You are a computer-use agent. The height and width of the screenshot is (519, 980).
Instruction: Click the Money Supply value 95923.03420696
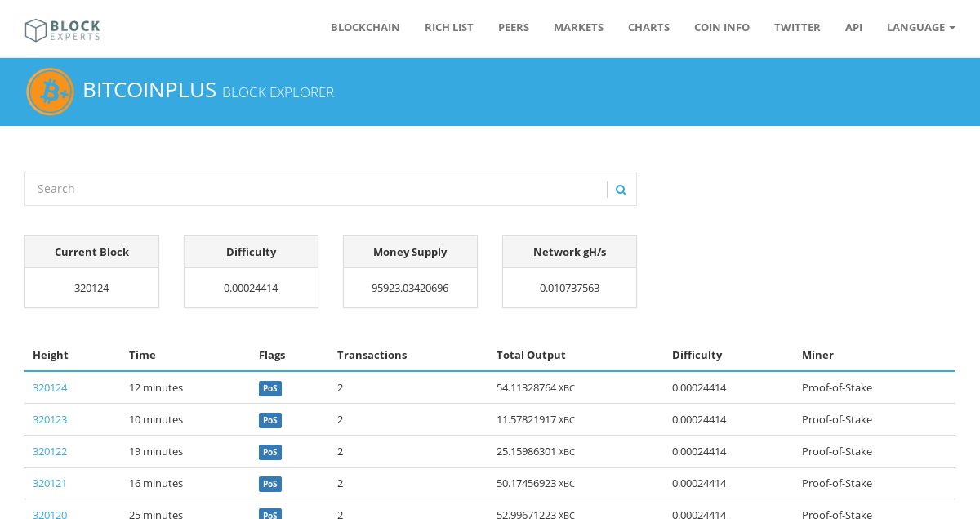(x=410, y=288)
